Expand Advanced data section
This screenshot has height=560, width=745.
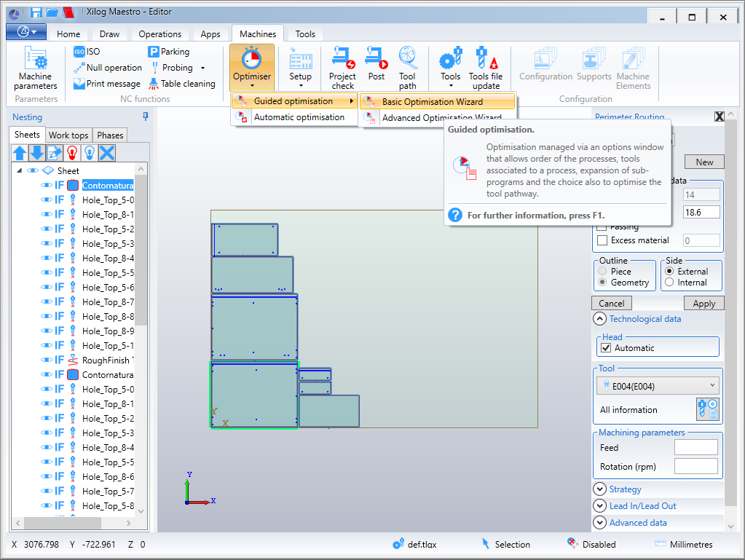click(600, 522)
